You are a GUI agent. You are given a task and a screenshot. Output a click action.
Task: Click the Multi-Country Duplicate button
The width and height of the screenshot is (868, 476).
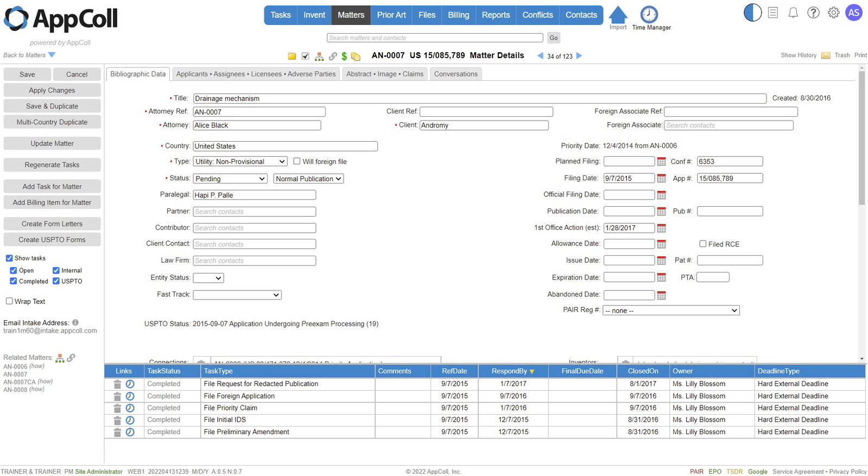click(52, 122)
